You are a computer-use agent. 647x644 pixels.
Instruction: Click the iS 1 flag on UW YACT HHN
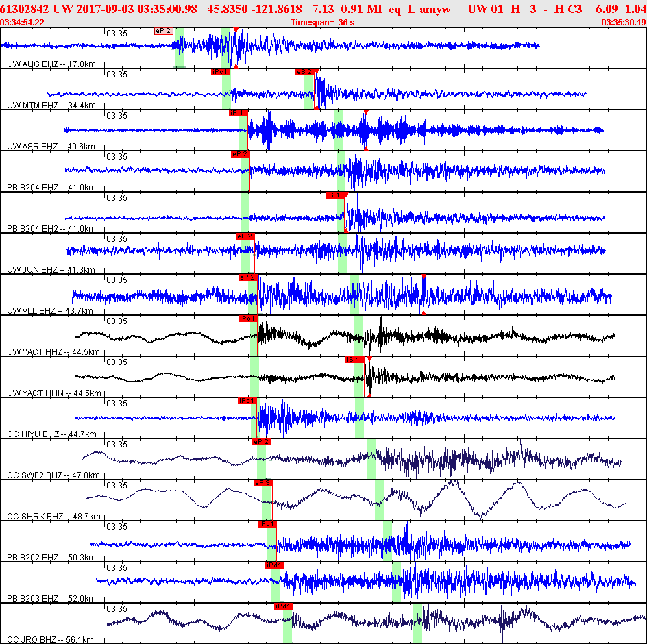[x=354, y=360]
